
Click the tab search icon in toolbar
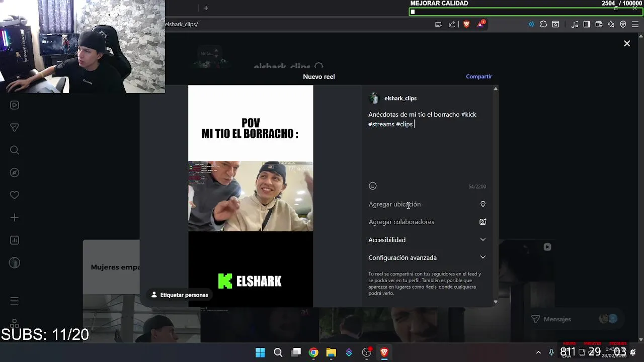click(555, 24)
